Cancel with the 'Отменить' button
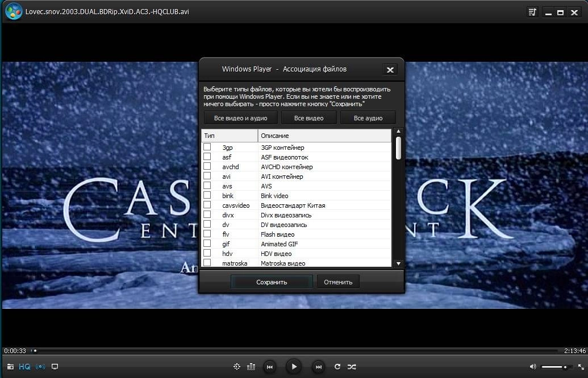This screenshot has width=588, height=378. click(x=338, y=282)
